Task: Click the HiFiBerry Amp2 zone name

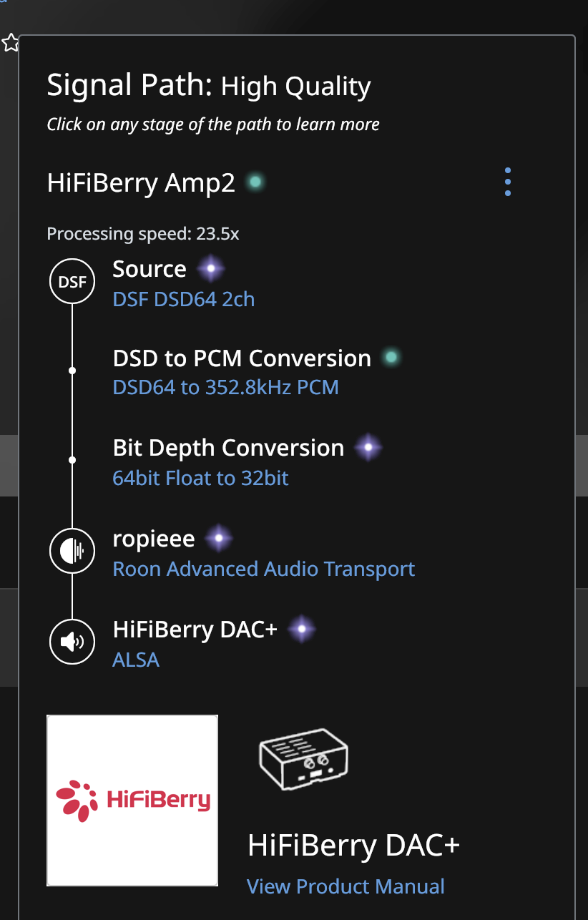Action: [141, 183]
